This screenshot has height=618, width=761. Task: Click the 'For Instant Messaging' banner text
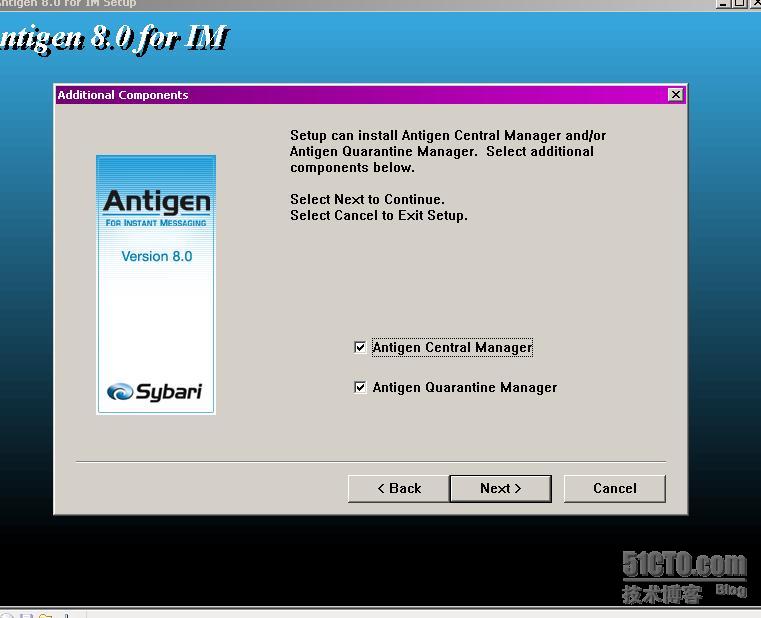click(156, 223)
